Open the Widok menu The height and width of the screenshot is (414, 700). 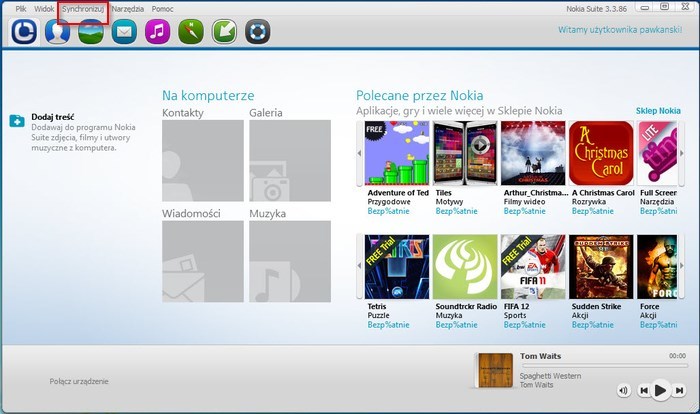(44, 9)
